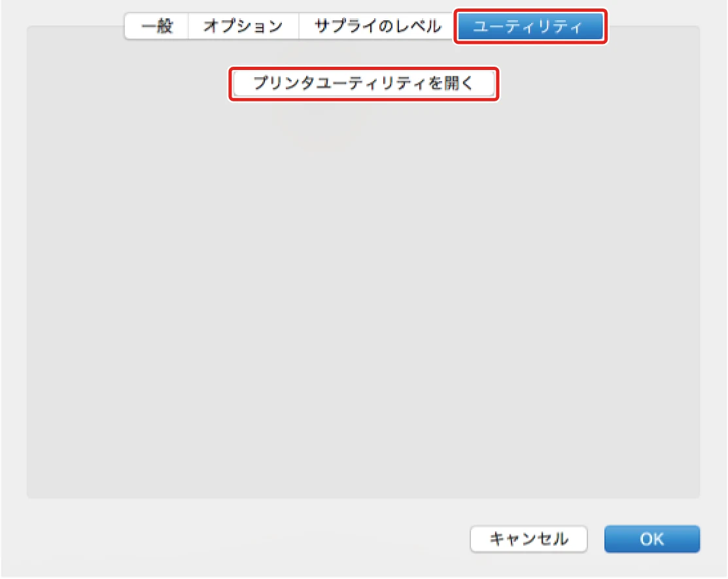Switch to the 一般 tab
Image resolution: width=728 pixels, height=579 pixels.
[156, 26]
